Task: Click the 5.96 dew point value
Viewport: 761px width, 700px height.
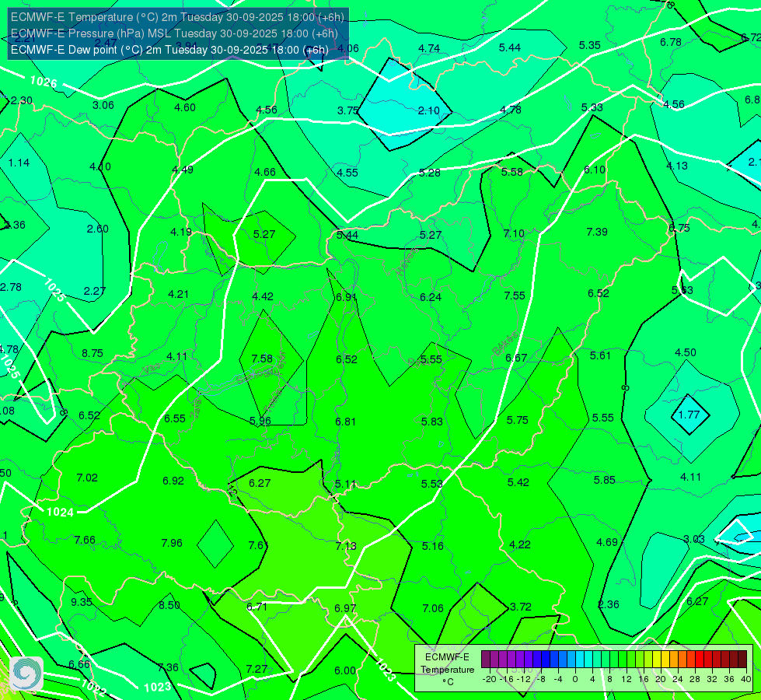Action: [260, 421]
